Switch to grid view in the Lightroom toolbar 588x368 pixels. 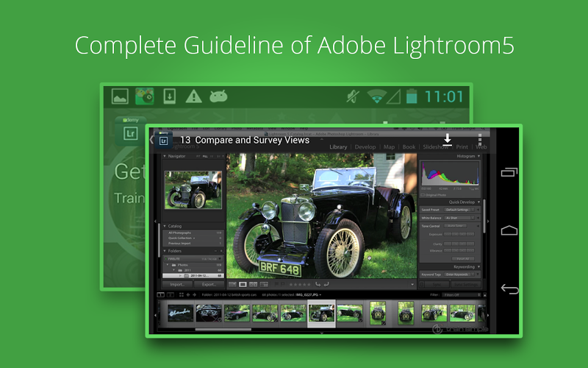click(x=232, y=285)
